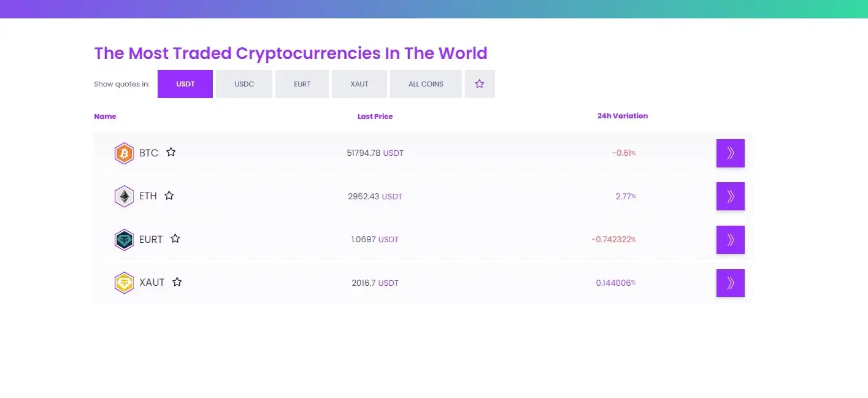Show quotes in EURT tab

point(302,84)
